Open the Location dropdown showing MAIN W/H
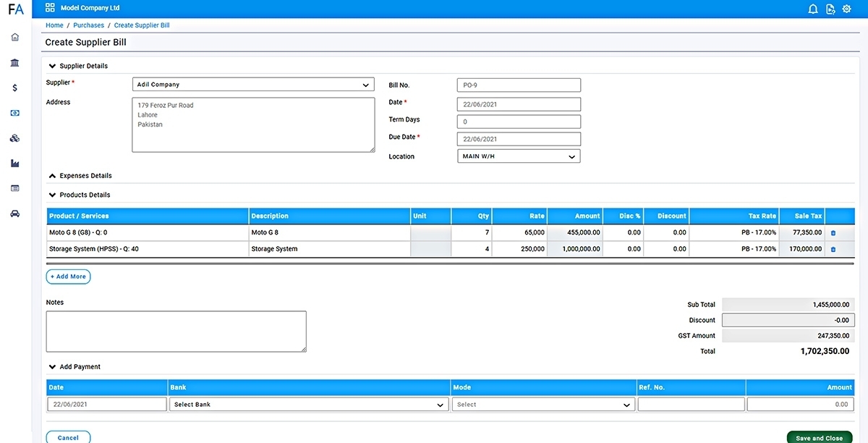Viewport: 868px width, 443px height. [x=519, y=156]
